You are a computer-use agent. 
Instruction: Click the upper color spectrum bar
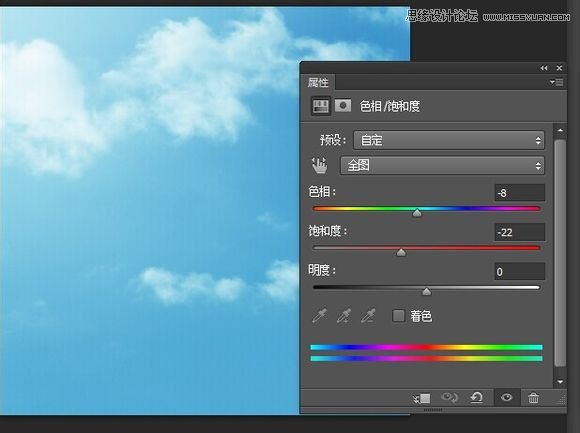426,347
